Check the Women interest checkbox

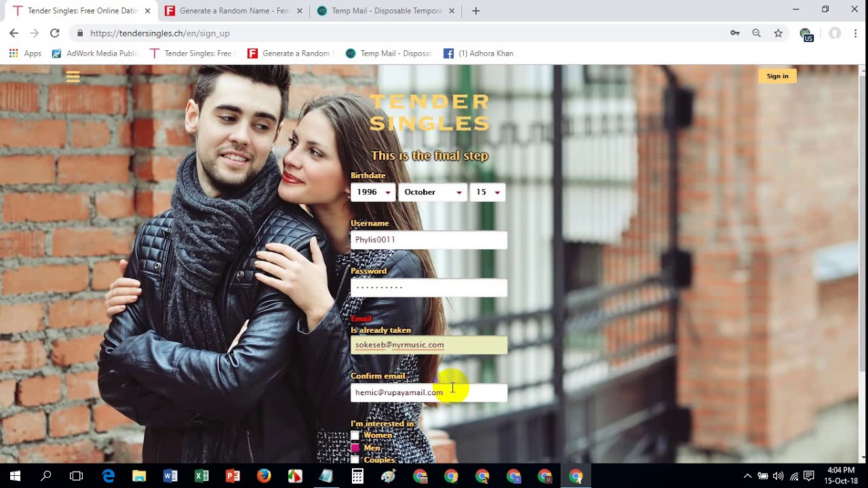click(355, 435)
